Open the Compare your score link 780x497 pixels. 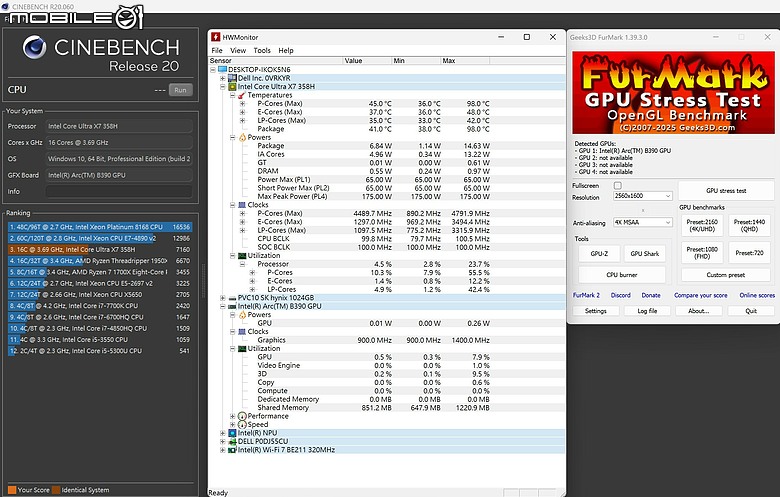pyautogui.click(x=700, y=295)
